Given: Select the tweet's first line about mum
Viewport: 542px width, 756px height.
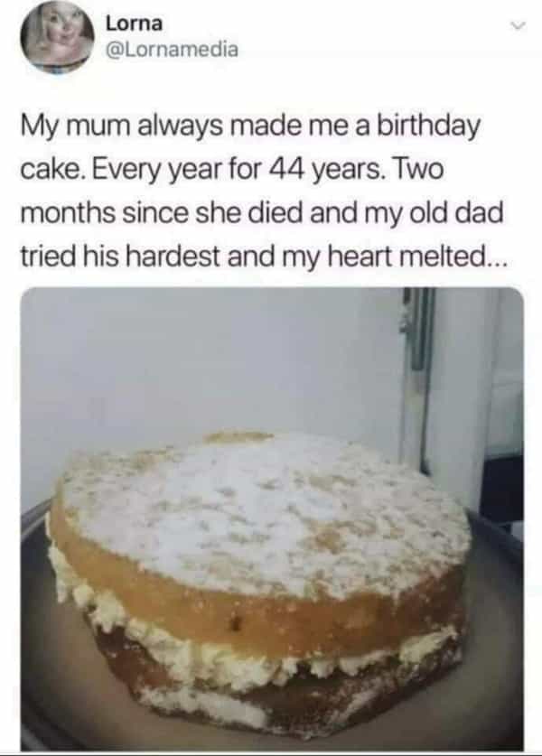Looking at the screenshot, I should 250,126.
